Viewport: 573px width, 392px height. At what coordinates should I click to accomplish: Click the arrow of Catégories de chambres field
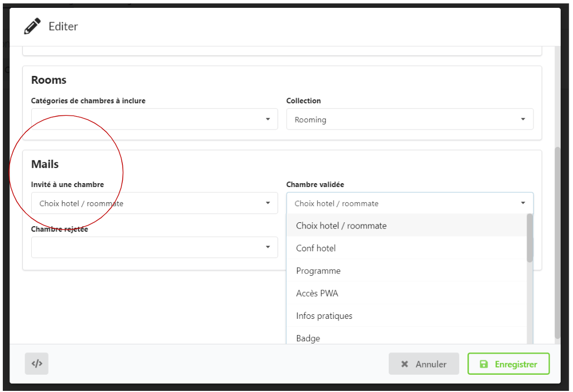click(268, 119)
